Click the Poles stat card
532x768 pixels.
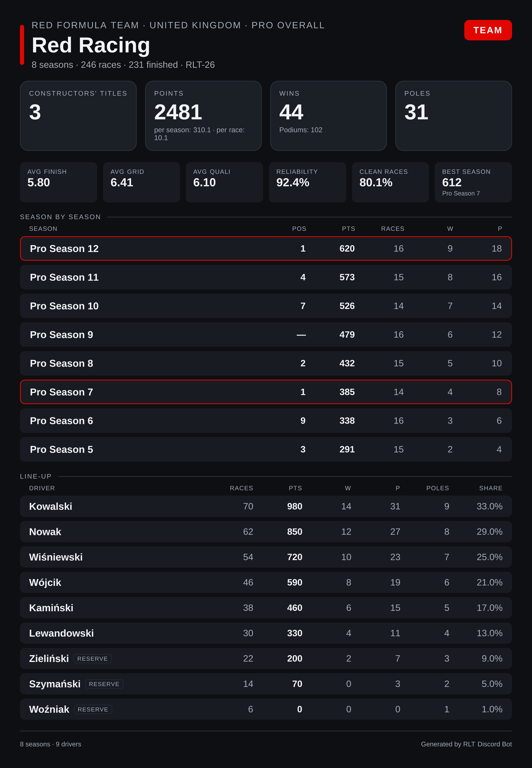(x=453, y=116)
